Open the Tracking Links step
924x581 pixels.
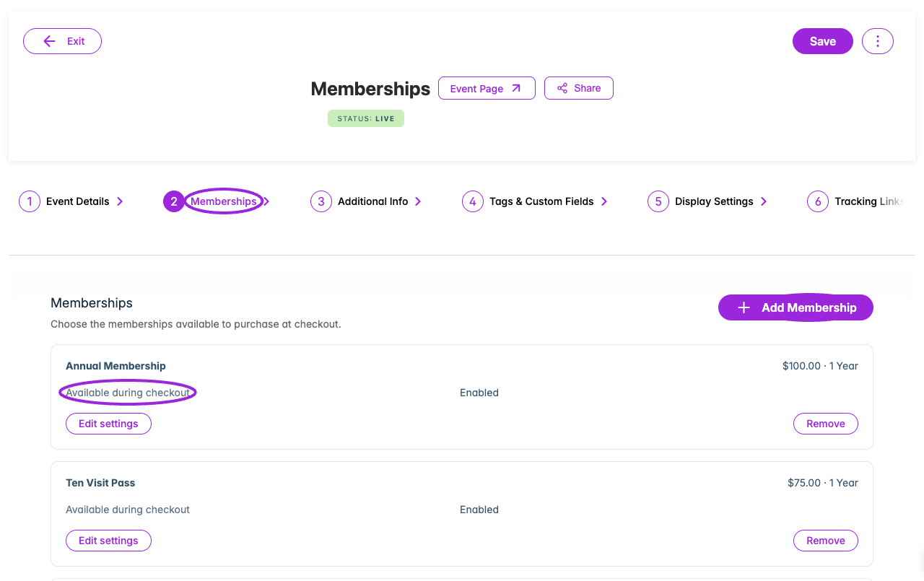(869, 201)
